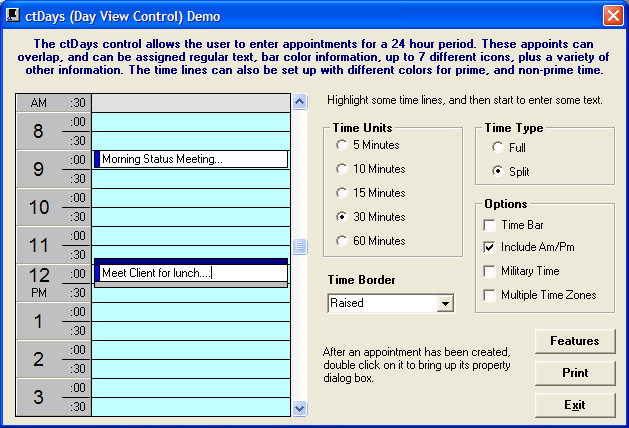Select the 10:00 time slot line
Viewport: 629px width, 428px height.
[191, 198]
